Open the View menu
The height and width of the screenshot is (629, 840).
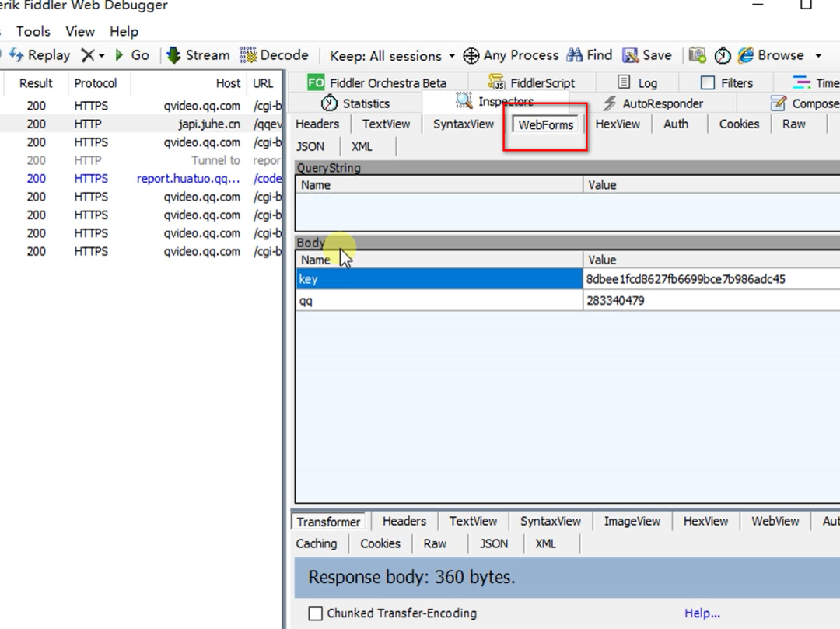point(80,31)
